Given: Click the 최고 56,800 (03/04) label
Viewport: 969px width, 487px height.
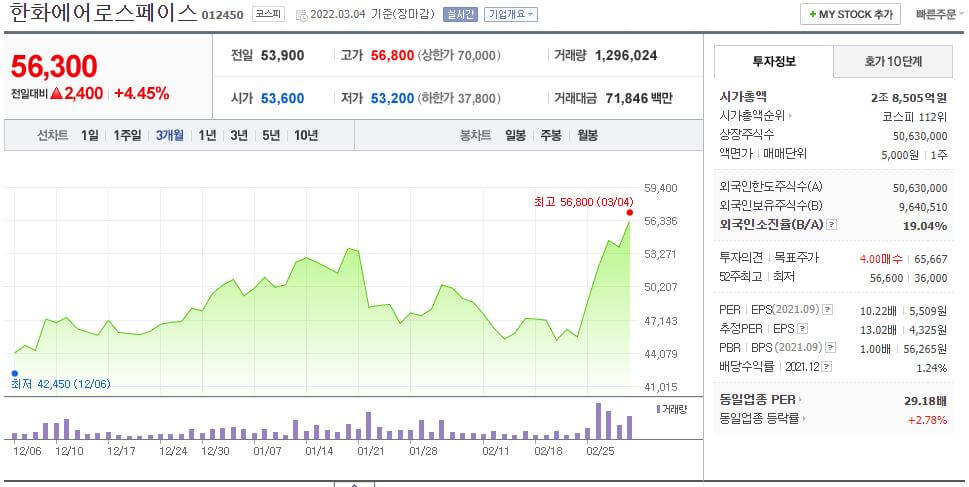Looking at the screenshot, I should [584, 201].
